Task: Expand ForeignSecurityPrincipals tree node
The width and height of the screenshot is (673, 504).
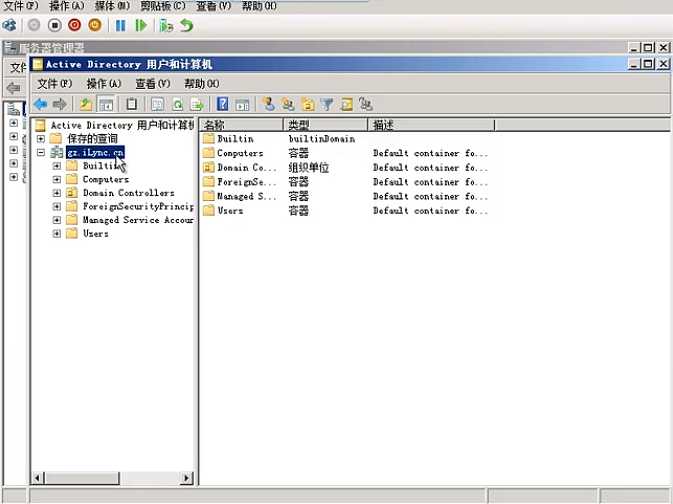Action: [x=57, y=206]
